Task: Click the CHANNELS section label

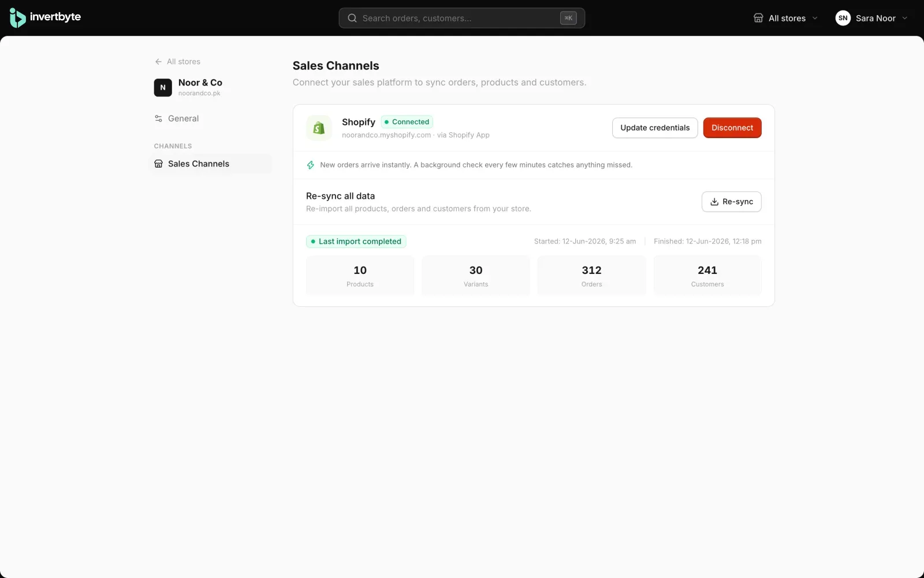Action: coord(173,146)
